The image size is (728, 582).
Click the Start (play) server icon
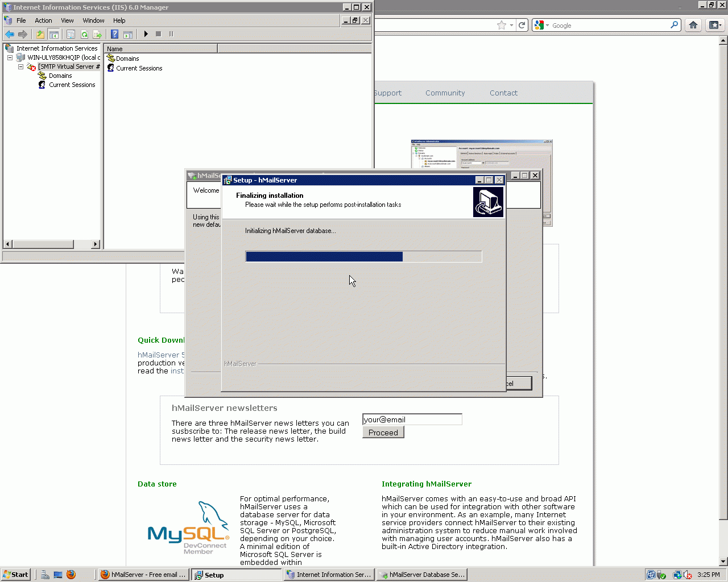tap(146, 34)
